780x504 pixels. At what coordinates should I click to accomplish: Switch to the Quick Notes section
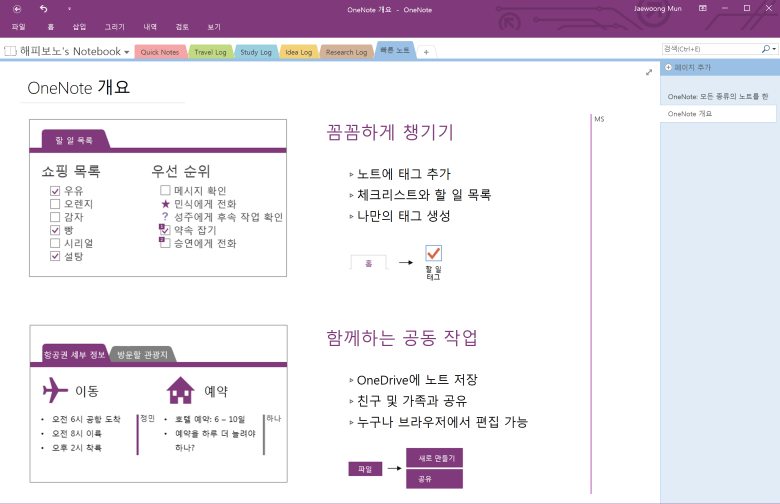[x=160, y=52]
